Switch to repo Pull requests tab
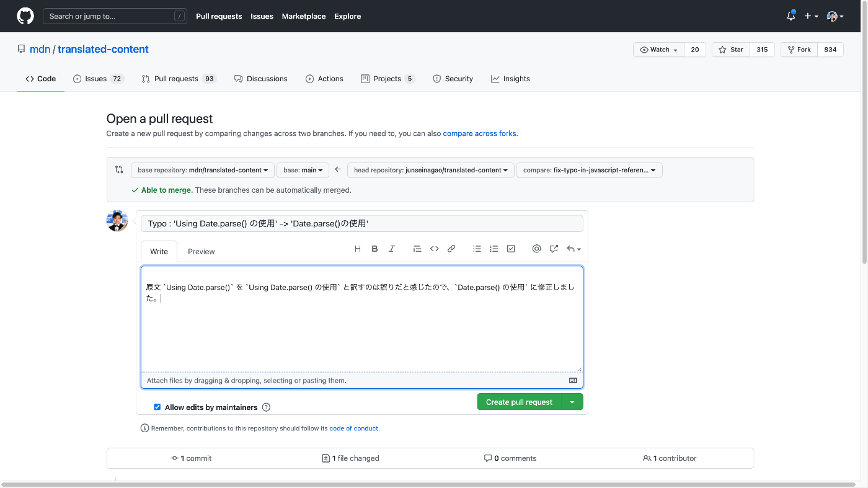Screen dimensions: 868x488 click(179, 79)
